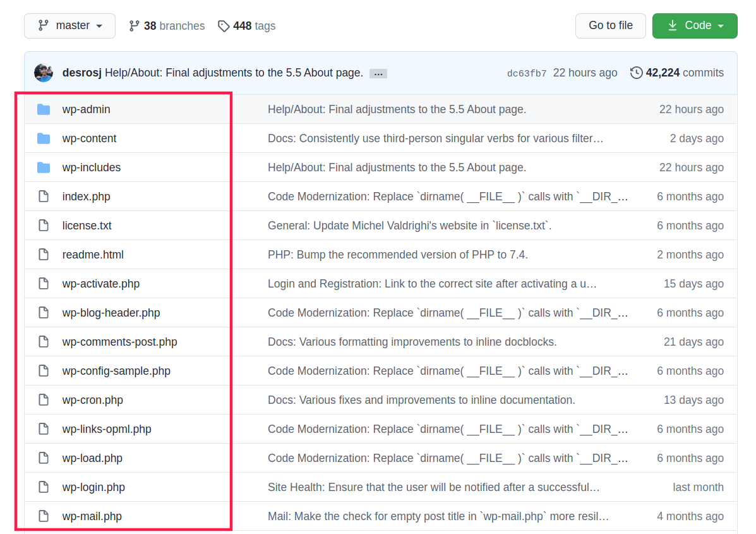
Task: Click the branch icon beside 38 branches
Action: tap(134, 25)
